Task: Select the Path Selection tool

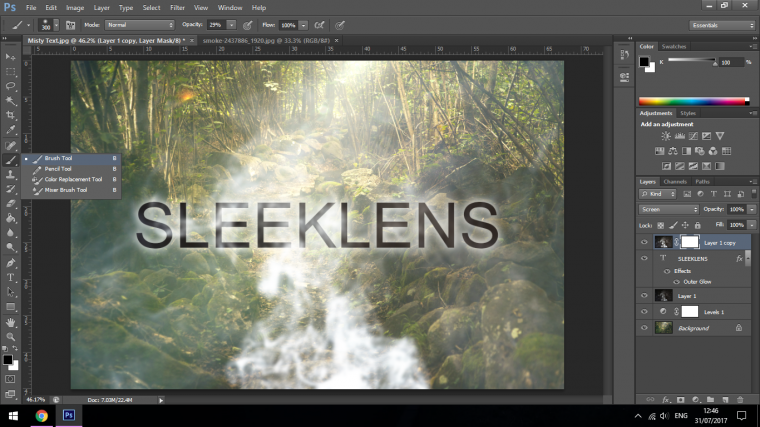Action: pyautogui.click(x=10, y=292)
